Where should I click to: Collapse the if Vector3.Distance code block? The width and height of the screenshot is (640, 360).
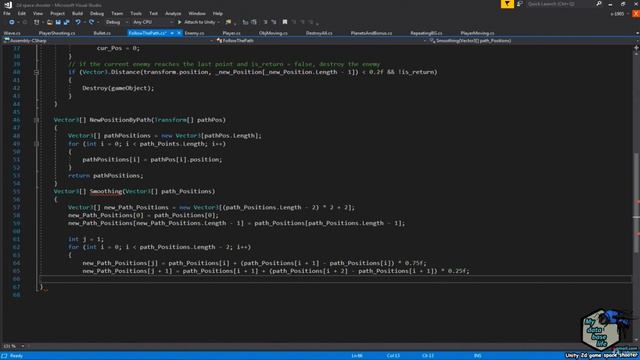[x=36, y=72]
